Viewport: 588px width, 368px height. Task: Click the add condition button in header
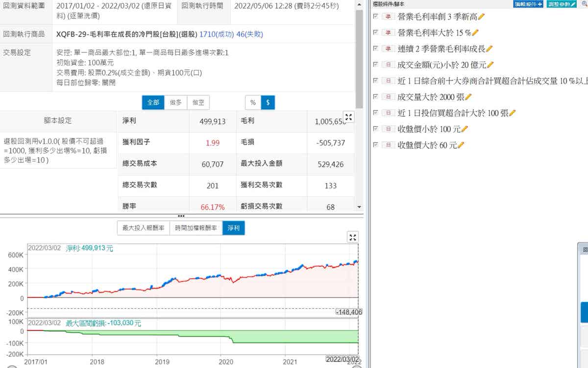[529, 4]
